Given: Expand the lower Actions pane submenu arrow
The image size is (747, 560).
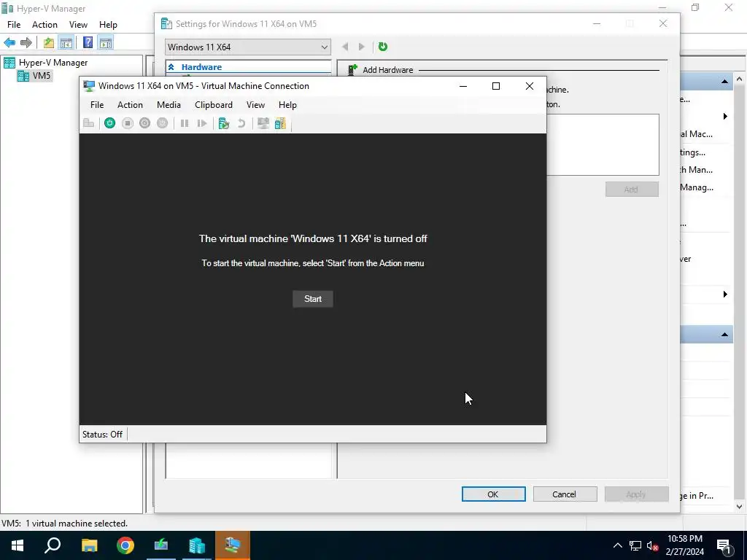Looking at the screenshot, I should 725,295.
